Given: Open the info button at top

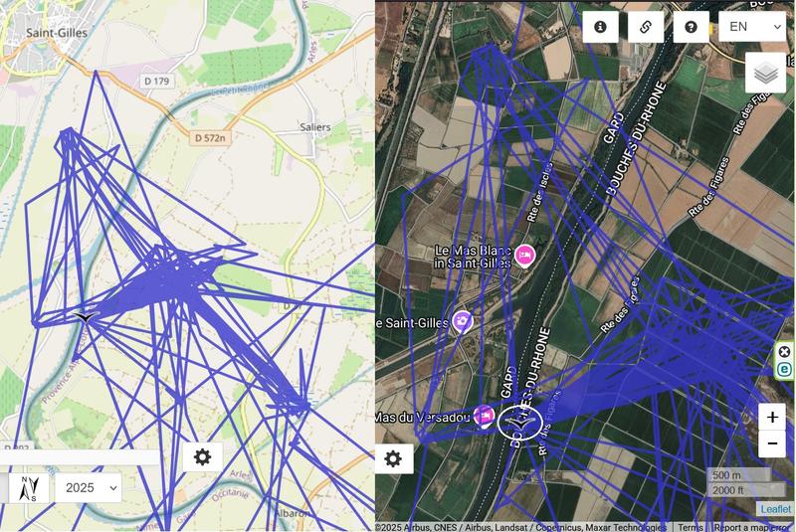Looking at the screenshot, I should 600,27.
